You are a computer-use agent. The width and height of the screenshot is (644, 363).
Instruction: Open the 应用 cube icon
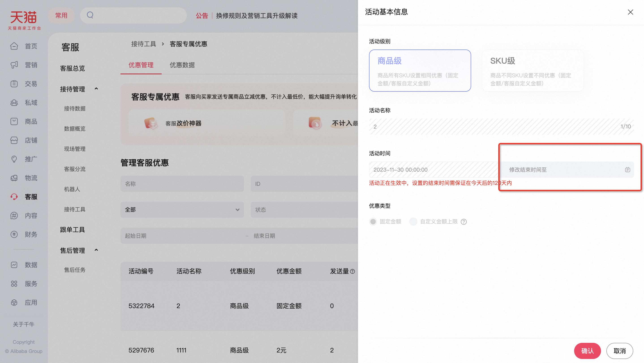point(14,302)
